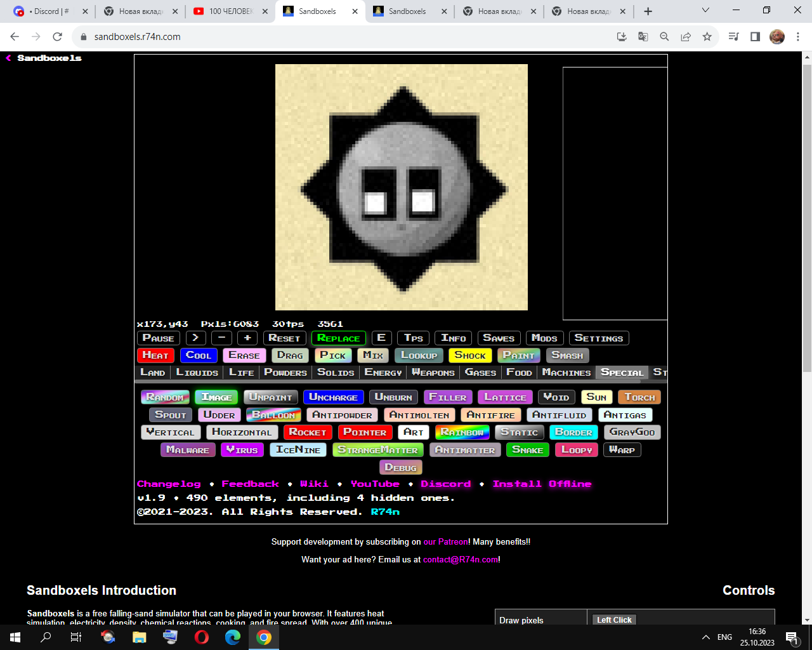
Task: Open Google Translate icon in the address bar
Action: 643,36
